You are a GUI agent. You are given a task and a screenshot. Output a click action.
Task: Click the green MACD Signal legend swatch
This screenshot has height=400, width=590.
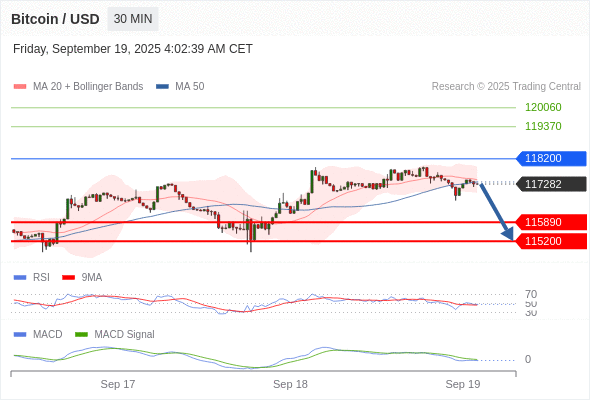pyautogui.click(x=81, y=335)
